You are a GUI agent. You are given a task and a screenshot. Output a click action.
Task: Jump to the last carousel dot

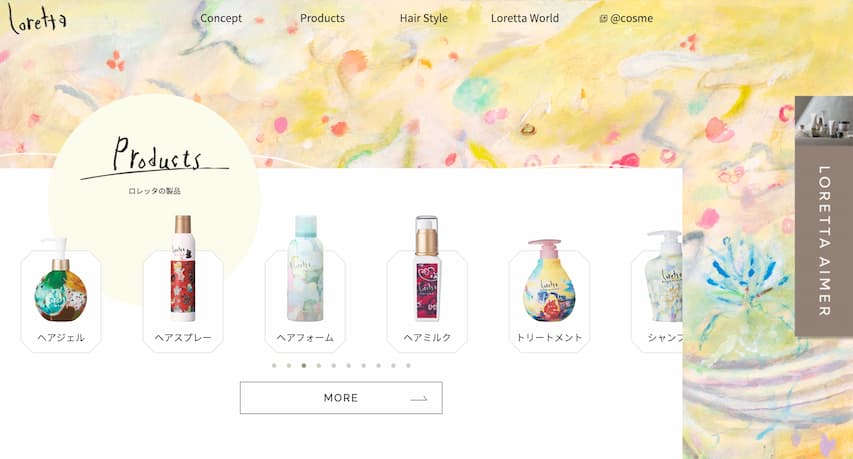[x=408, y=365]
